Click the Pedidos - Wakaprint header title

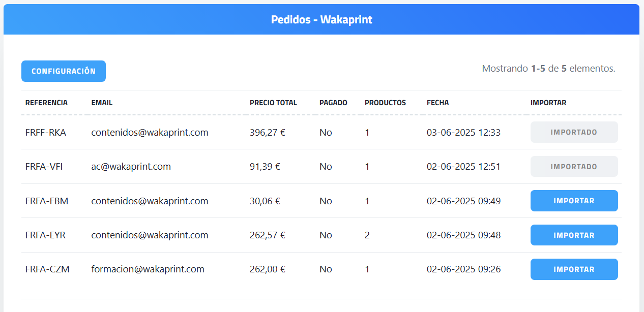(x=321, y=20)
